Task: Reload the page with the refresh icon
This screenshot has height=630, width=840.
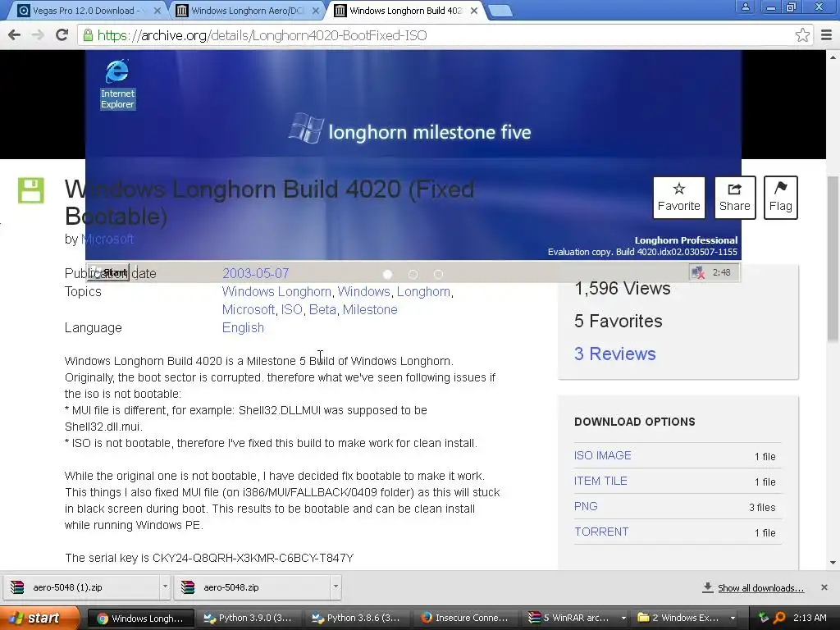Action: point(62,35)
